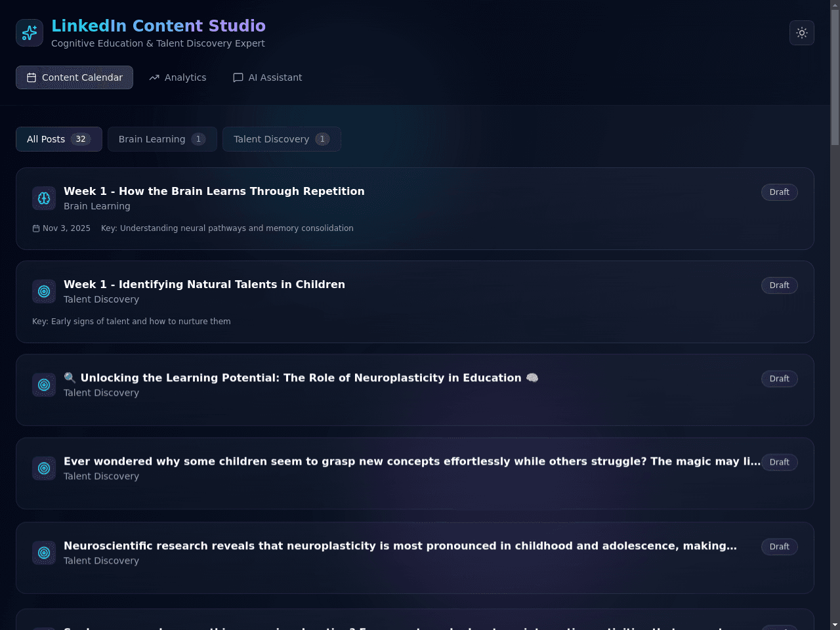Open the post titled Week 1 - Identifying Natural Talents in Children
Viewport: 840px width, 630px height.
click(204, 284)
